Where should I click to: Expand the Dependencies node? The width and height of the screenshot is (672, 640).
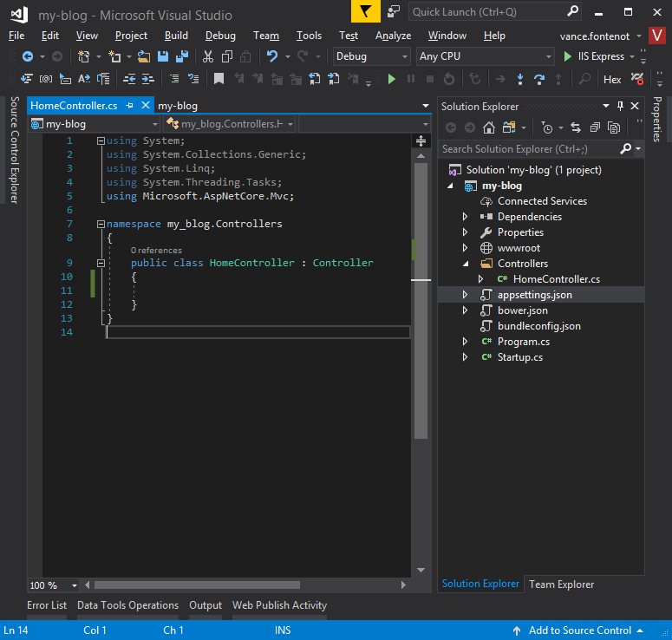point(465,217)
